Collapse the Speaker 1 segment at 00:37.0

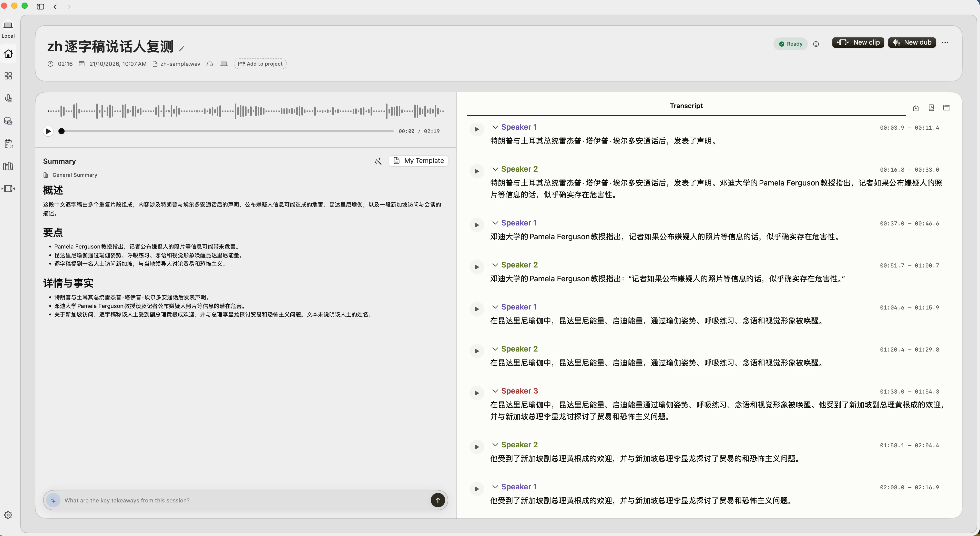pos(495,223)
